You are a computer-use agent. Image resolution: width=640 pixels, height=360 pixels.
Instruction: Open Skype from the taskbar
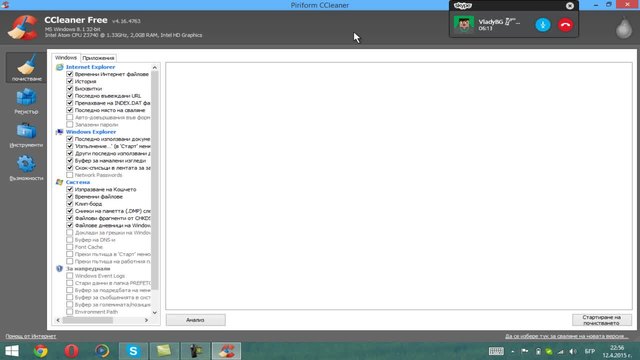pyautogui.click(x=133, y=351)
